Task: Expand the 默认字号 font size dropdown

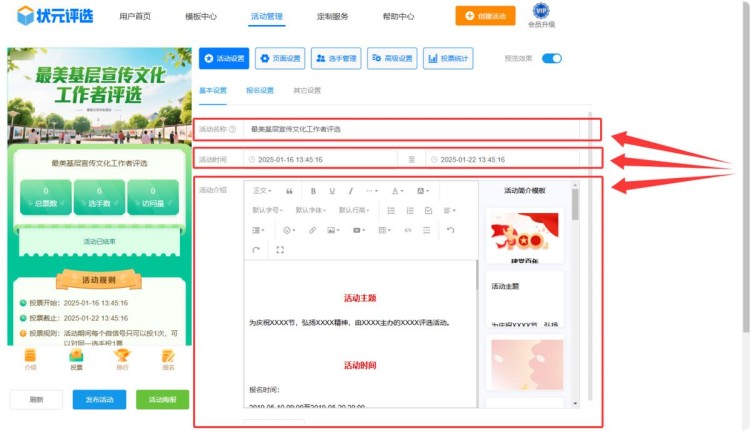Action: [x=267, y=211]
